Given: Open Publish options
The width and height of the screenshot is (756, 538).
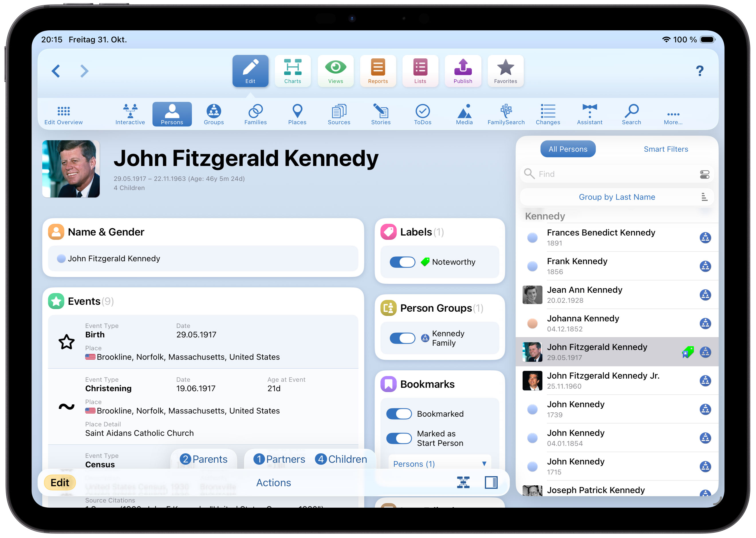Looking at the screenshot, I should [463, 71].
